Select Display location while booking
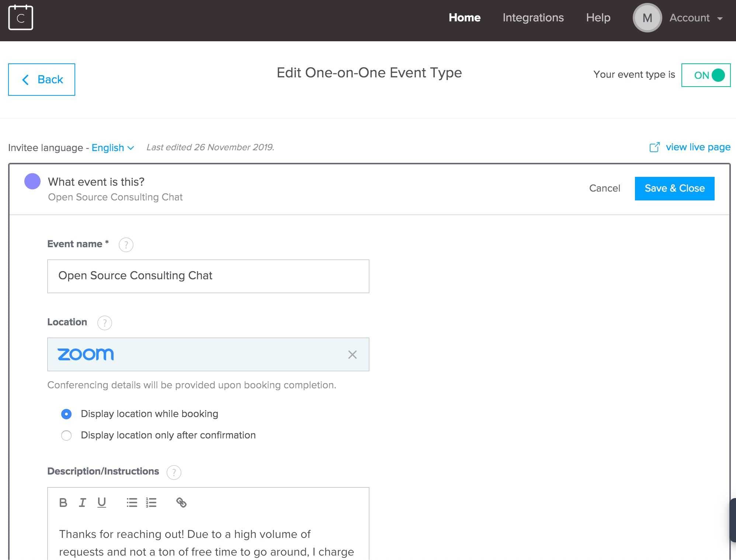Viewport: 736px width, 560px height. coord(66,414)
